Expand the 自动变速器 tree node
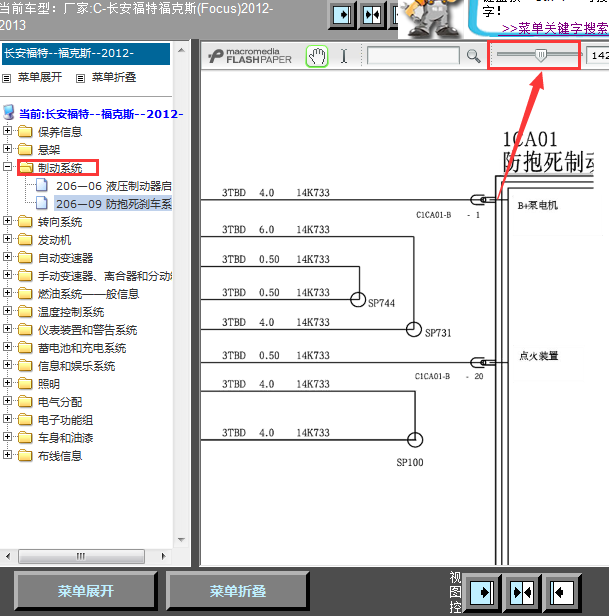The width and height of the screenshot is (609, 616). coord(7,257)
